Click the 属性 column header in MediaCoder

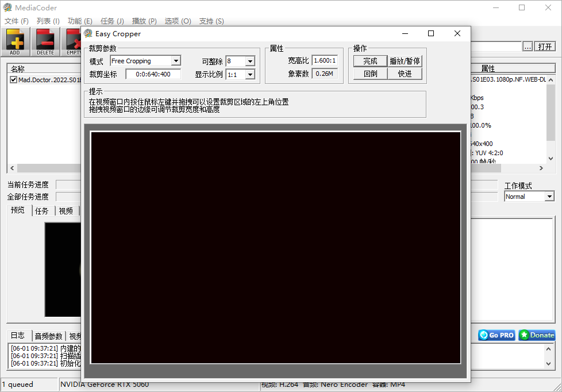[513, 68]
